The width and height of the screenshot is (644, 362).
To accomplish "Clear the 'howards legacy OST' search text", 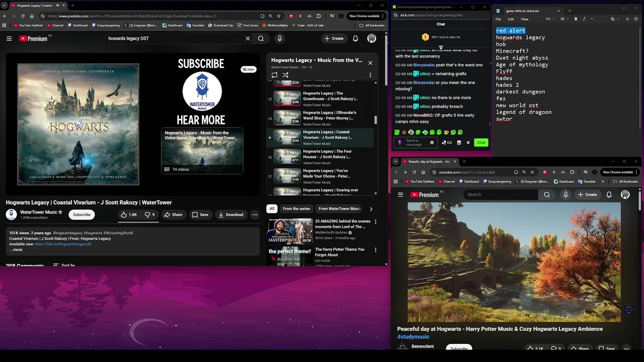I will pyautogui.click(x=248, y=38).
